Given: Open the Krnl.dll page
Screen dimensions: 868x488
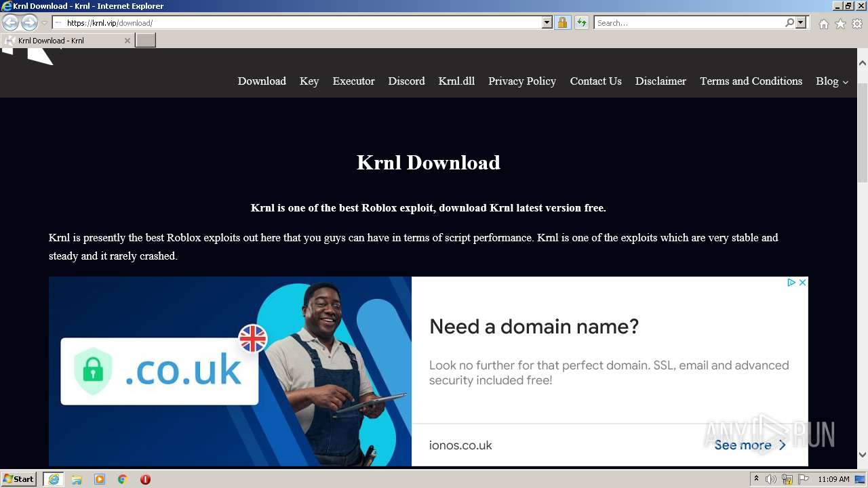Looking at the screenshot, I should (456, 81).
